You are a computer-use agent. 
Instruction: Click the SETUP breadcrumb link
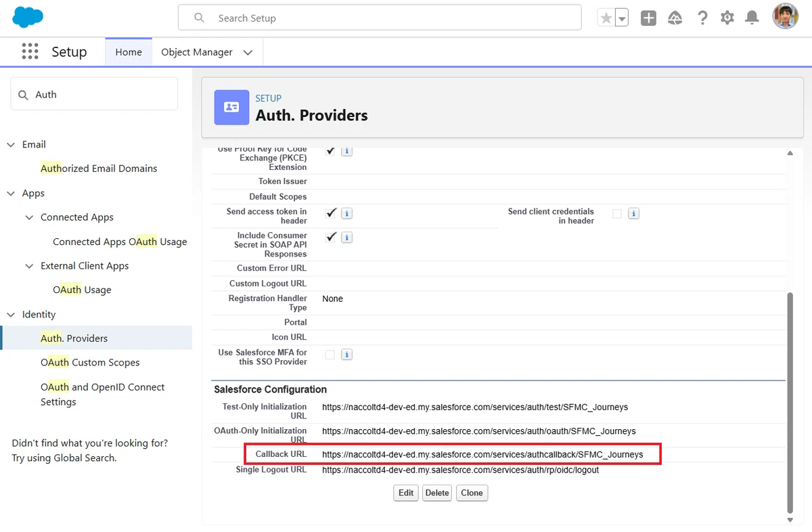point(269,98)
